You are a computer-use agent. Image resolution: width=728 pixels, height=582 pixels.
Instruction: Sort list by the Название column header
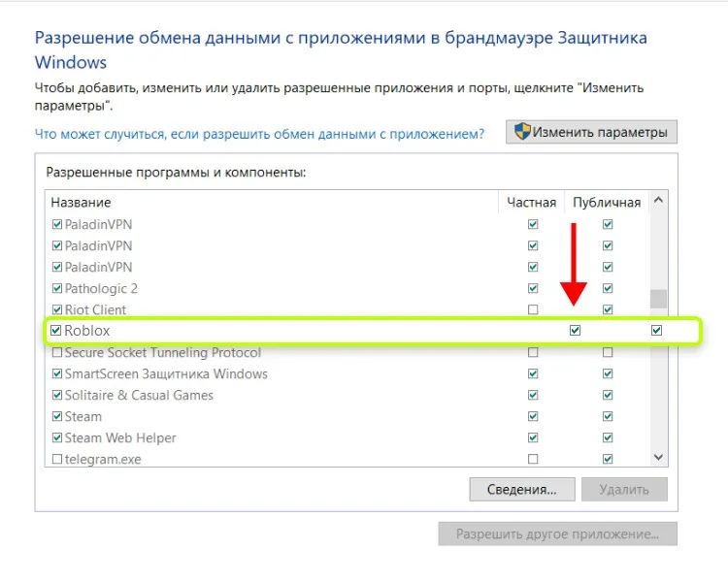81,203
